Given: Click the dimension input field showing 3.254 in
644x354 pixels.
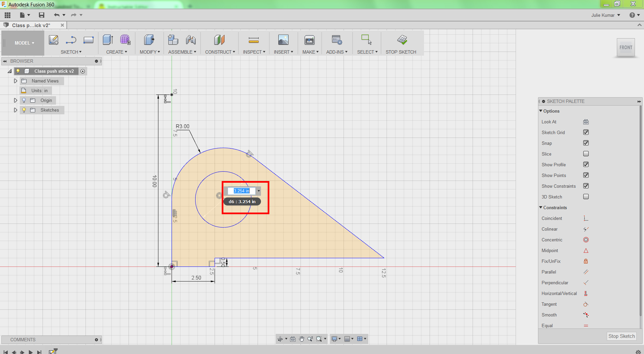Looking at the screenshot, I should click(241, 191).
